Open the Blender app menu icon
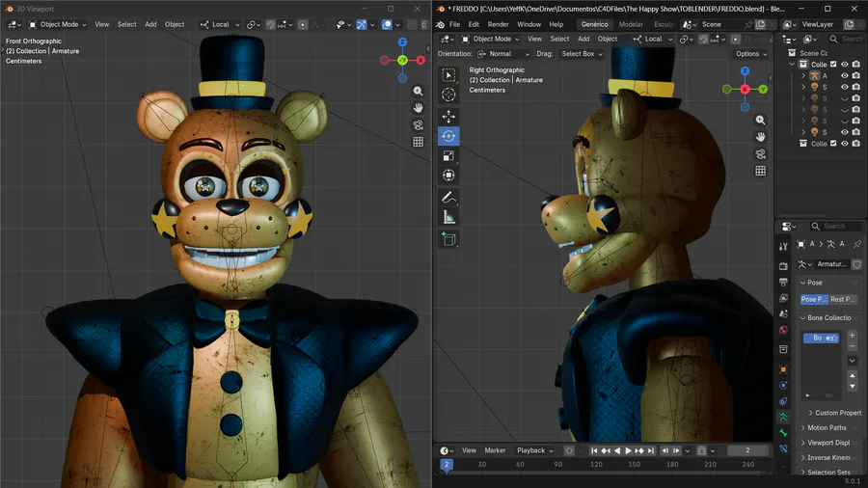The width and height of the screenshot is (868, 488). point(441,24)
